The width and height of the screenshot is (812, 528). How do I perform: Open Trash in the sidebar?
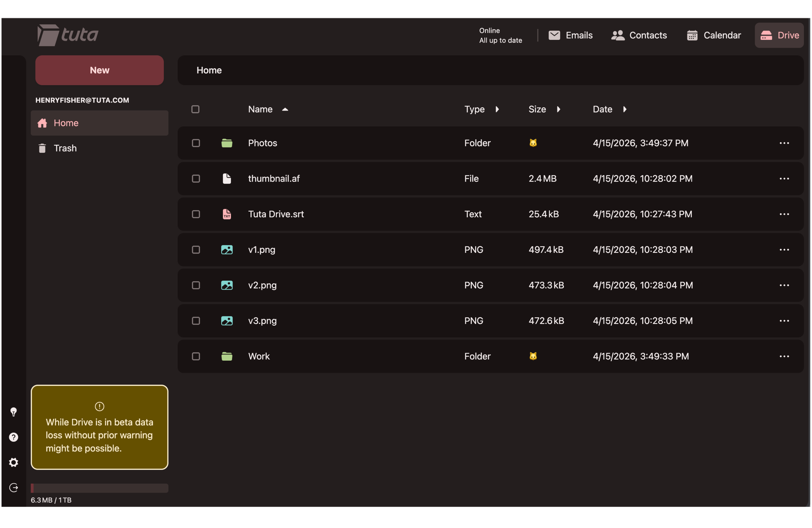tap(65, 148)
